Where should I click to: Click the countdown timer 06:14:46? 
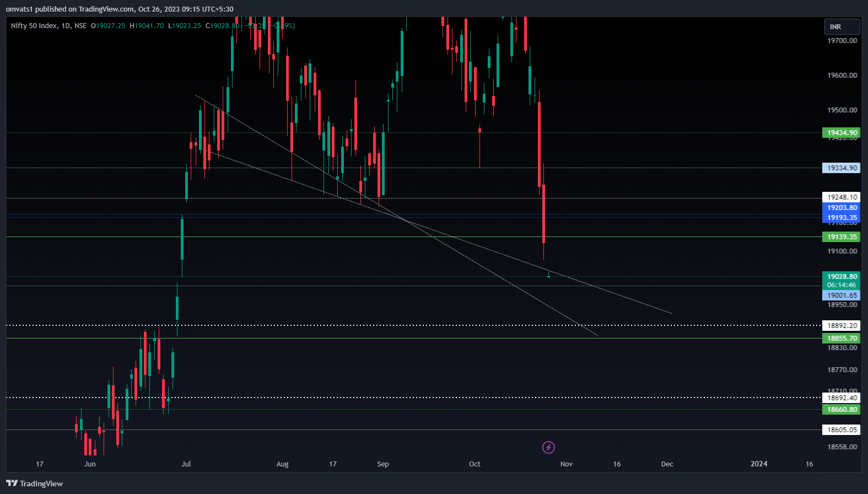[x=842, y=285]
